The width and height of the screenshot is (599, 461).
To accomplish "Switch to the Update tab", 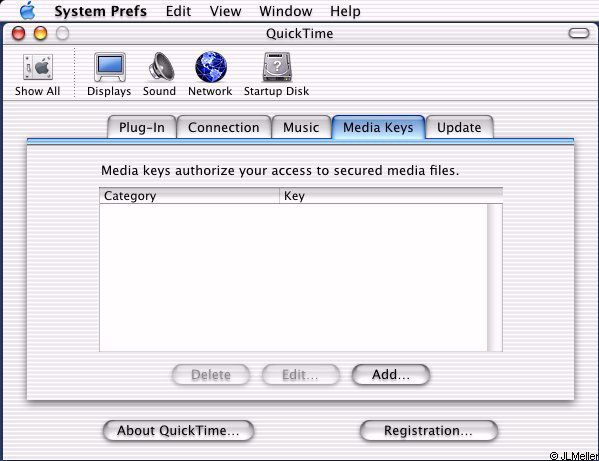I will 459,127.
